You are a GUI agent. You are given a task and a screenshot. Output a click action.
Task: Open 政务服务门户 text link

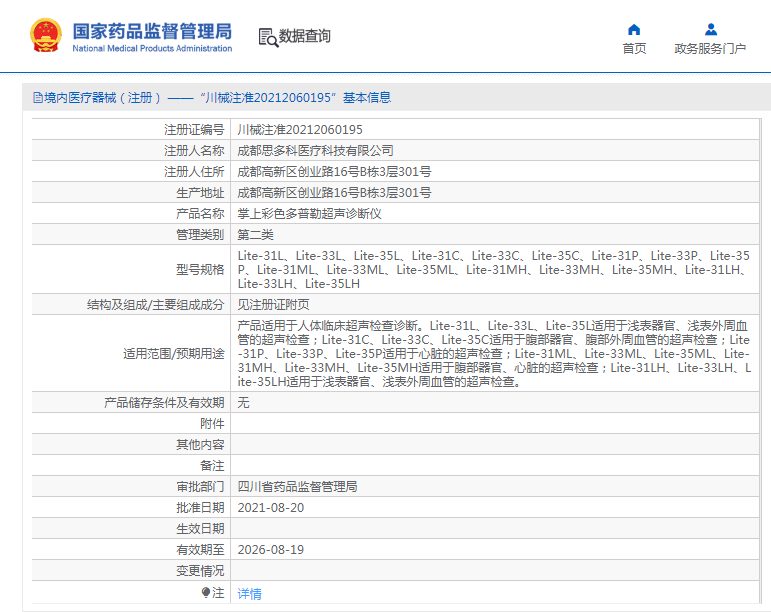(710, 49)
